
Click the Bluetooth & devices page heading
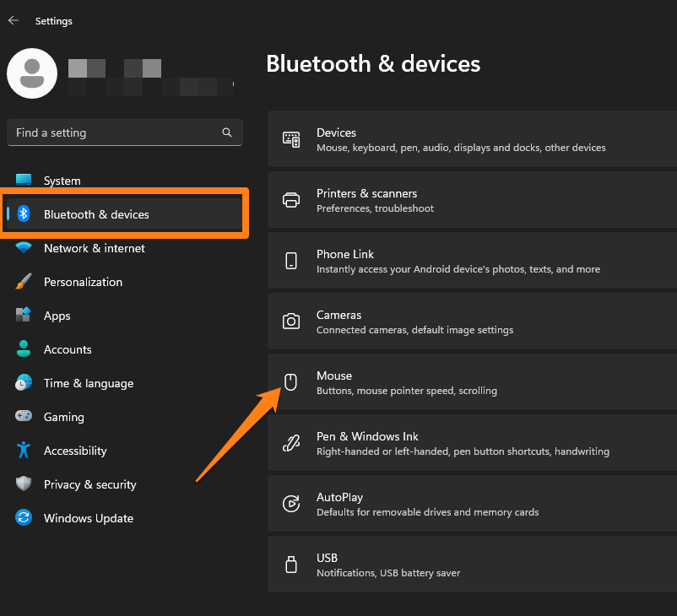tap(373, 64)
